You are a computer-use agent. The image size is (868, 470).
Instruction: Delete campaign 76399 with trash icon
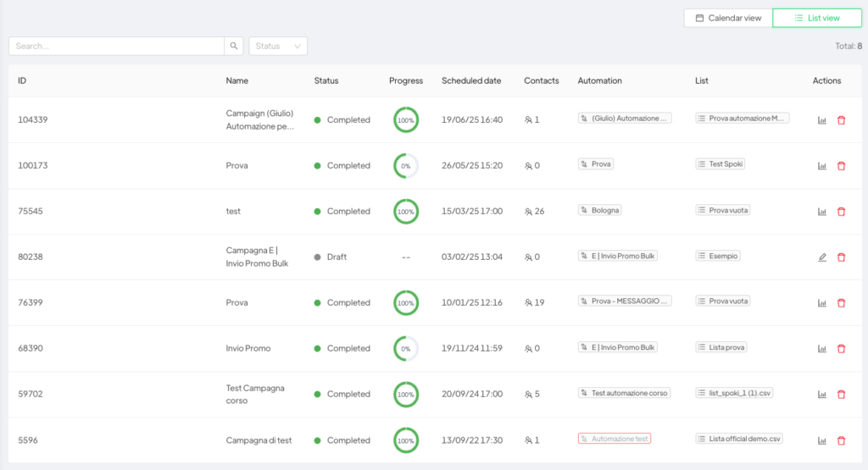pyautogui.click(x=841, y=303)
